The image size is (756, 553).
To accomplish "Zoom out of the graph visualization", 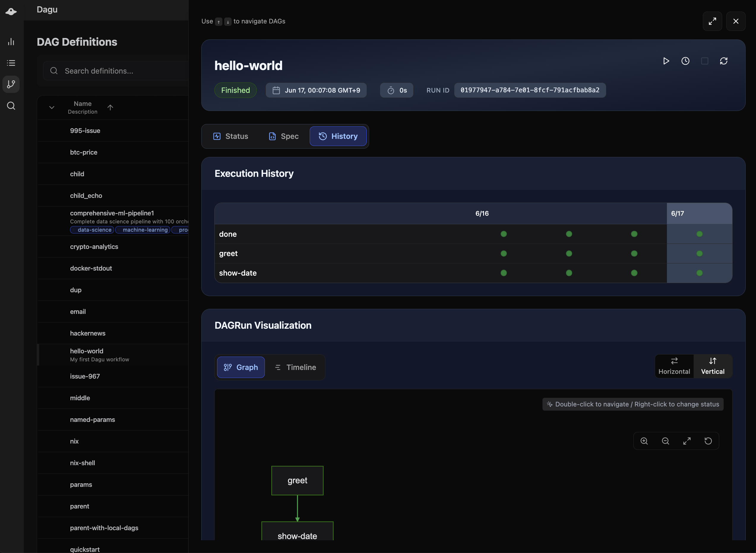I will tap(665, 441).
